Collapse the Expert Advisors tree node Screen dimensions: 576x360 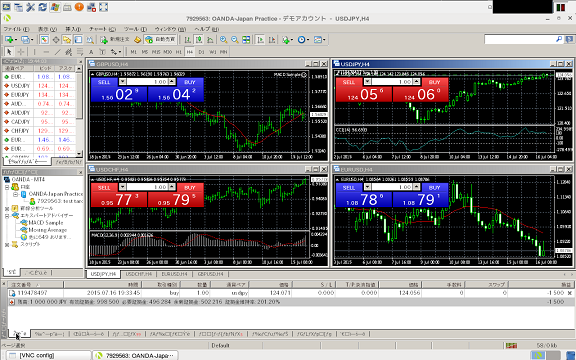7,216
